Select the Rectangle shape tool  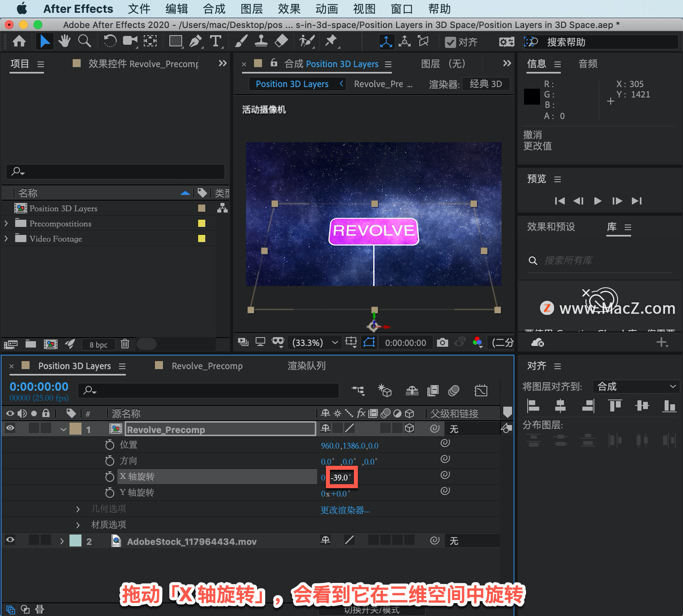(x=176, y=41)
